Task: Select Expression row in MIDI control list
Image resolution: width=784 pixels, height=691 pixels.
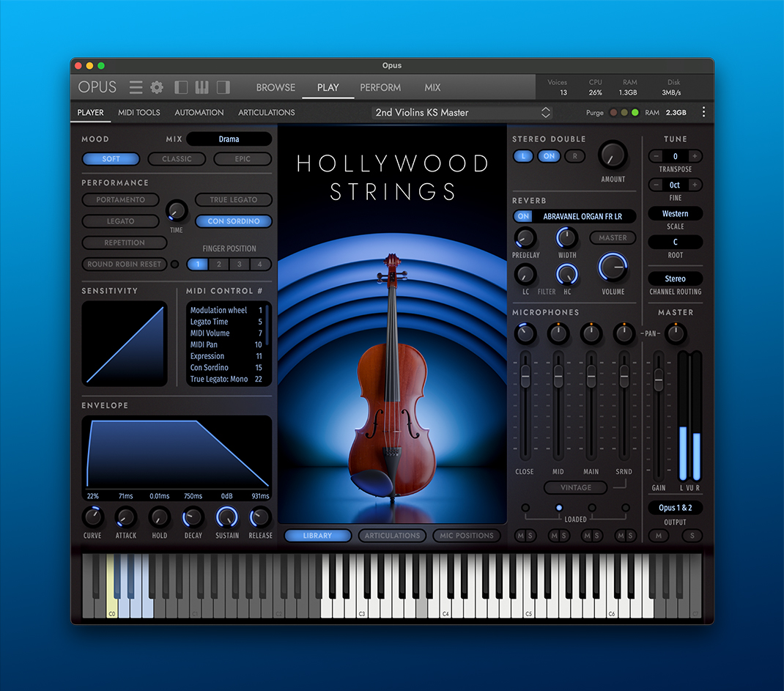Action: click(x=226, y=356)
